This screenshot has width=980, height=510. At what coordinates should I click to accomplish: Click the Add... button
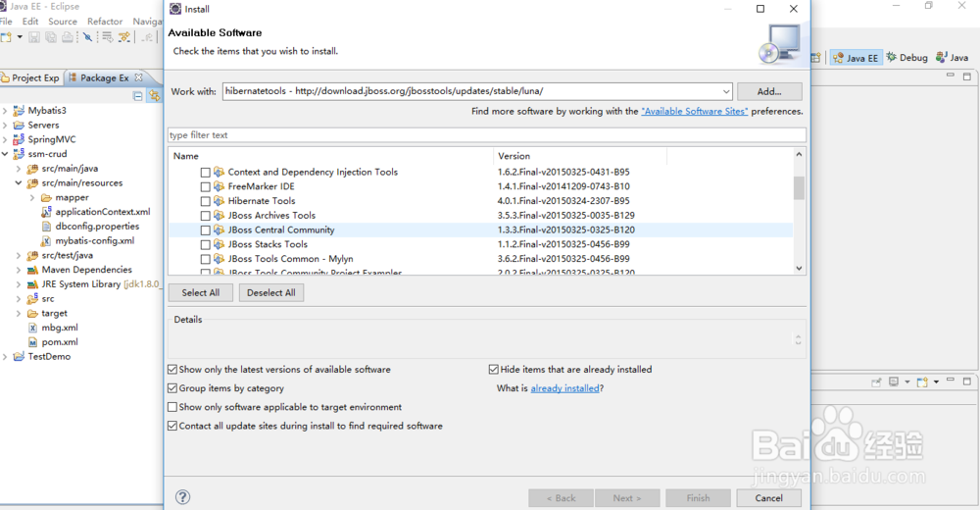click(769, 91)
